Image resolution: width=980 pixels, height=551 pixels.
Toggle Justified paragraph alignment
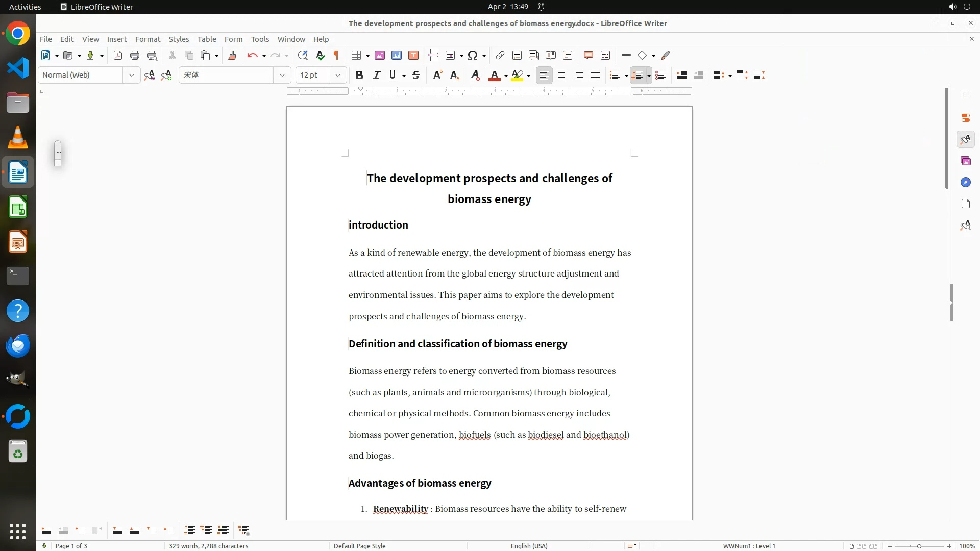(x=595, y=75)
